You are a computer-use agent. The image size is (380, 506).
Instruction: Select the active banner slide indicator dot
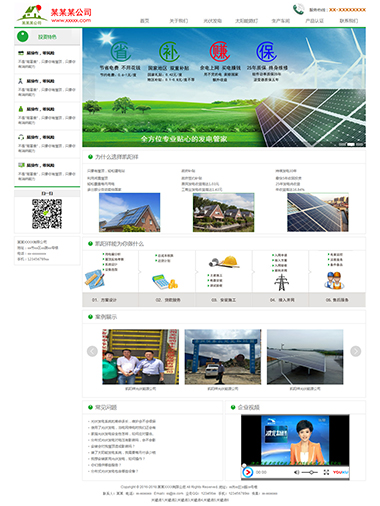[x=351, y=144]
